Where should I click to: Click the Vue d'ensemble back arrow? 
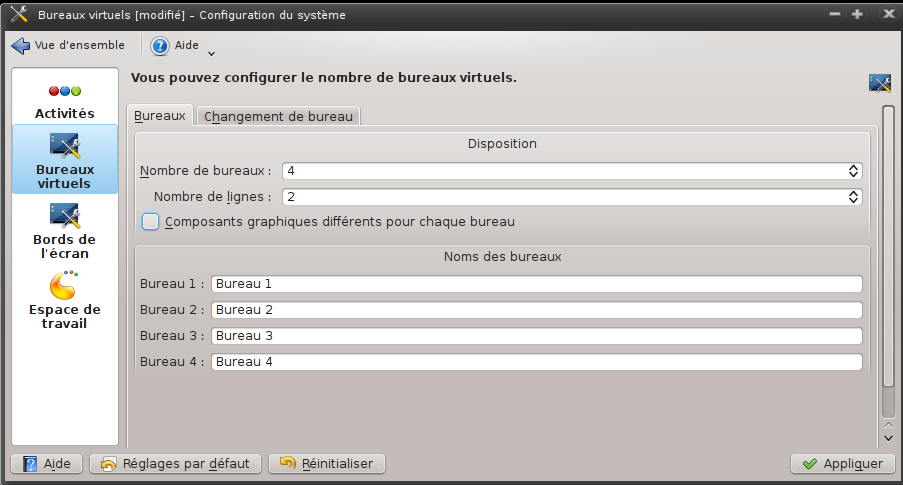click(x=21, y=46)
